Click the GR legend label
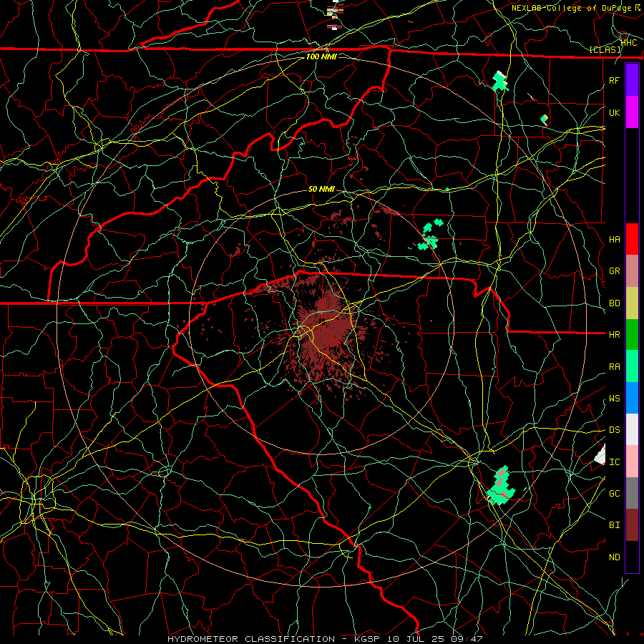 (615, 271)
